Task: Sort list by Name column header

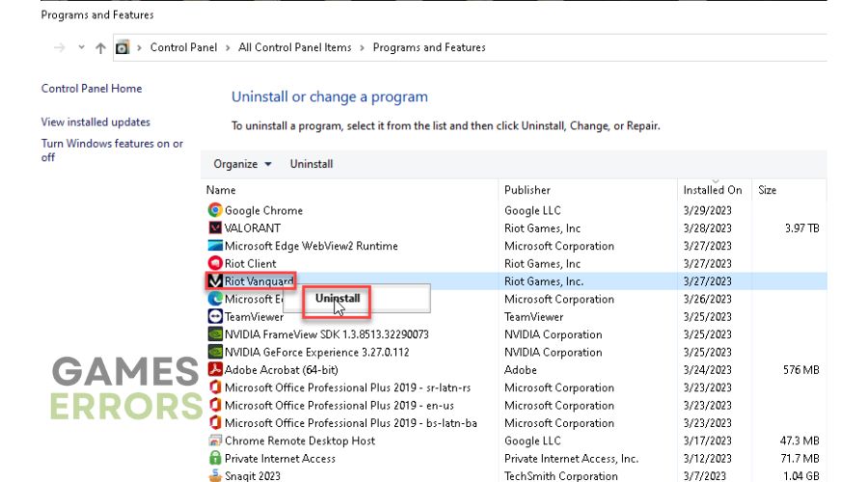Action: coord(221,190)
